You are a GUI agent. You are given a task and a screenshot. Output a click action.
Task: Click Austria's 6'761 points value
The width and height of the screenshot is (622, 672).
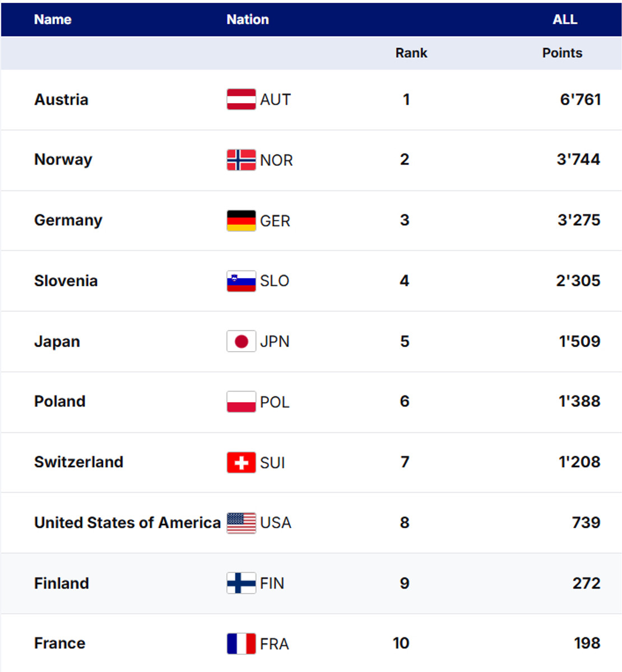click(580, 100)
